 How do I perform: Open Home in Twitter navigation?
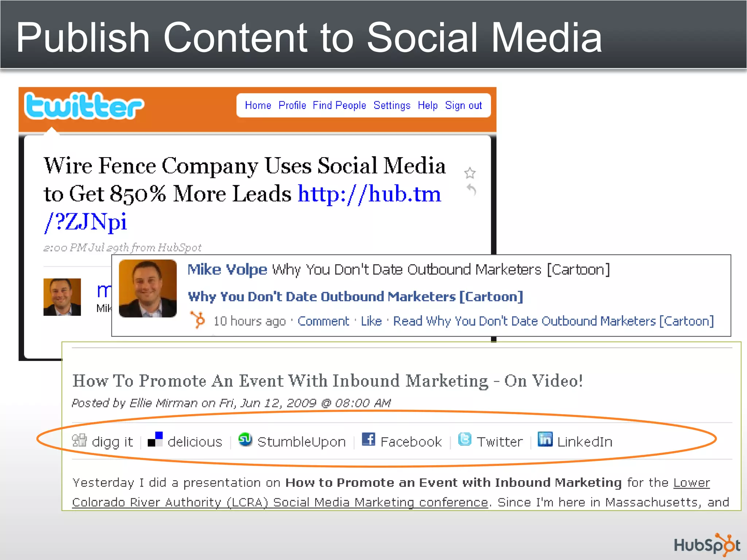[258, 105]
